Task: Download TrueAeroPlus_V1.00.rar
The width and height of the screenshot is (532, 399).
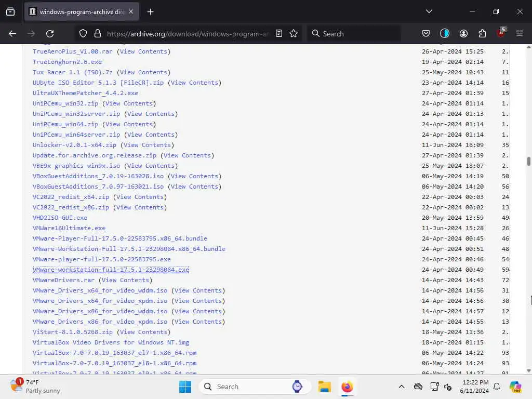Action: pos(72,51)
